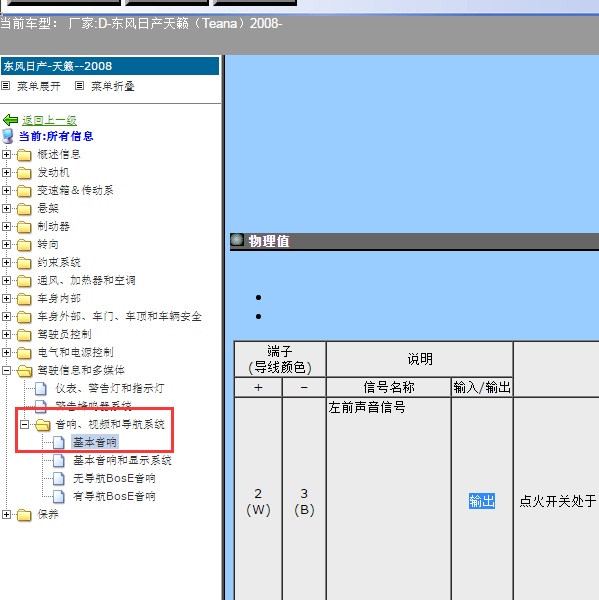Click the 菜单展开 text
This screenshot has width=599, height=600.
click(39, 86)
